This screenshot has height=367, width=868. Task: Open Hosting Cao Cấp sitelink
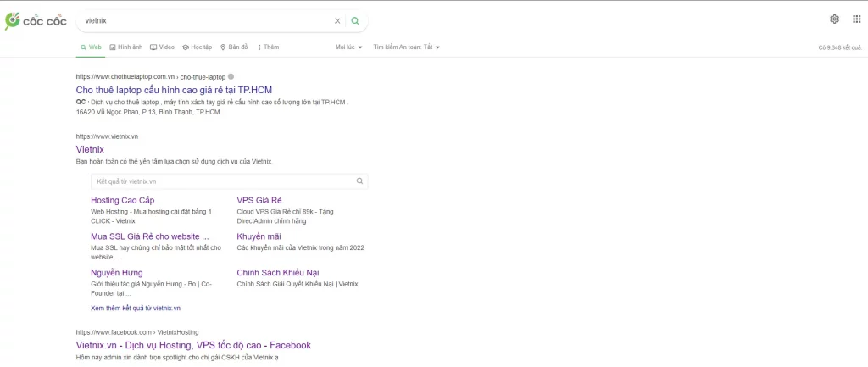coord(122,200)
